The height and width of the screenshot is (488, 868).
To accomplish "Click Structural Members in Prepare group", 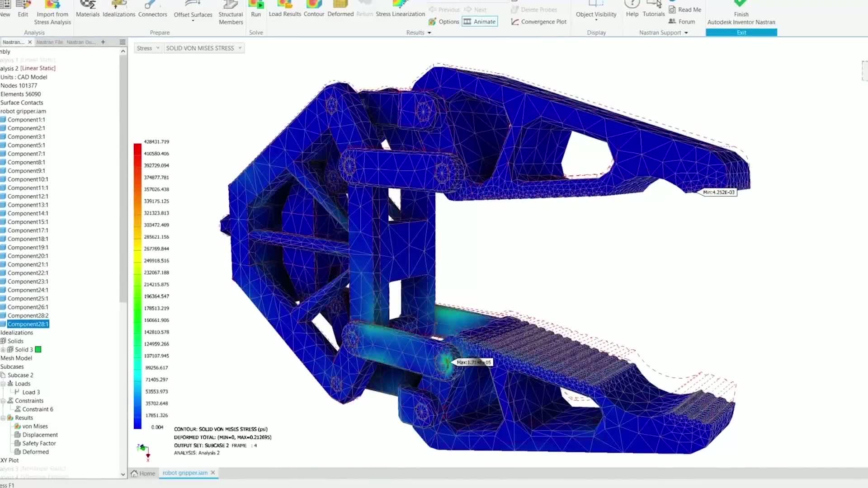I will [231, 13].
